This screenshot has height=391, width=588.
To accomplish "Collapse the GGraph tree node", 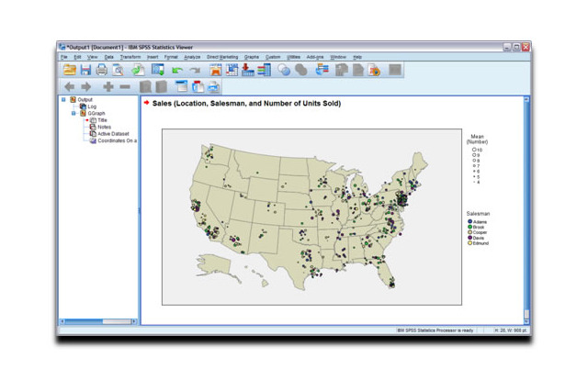I will tap(73, 114).
